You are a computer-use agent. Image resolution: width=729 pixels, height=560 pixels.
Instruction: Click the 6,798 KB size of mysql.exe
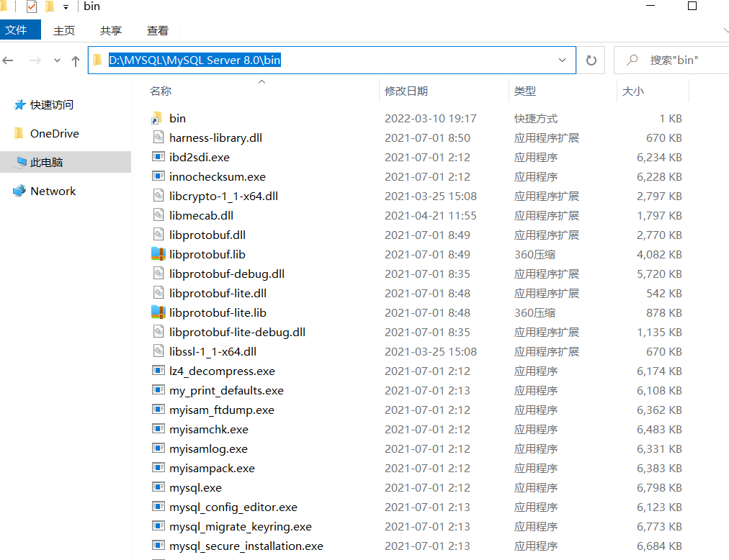click(x=659, y=488)
